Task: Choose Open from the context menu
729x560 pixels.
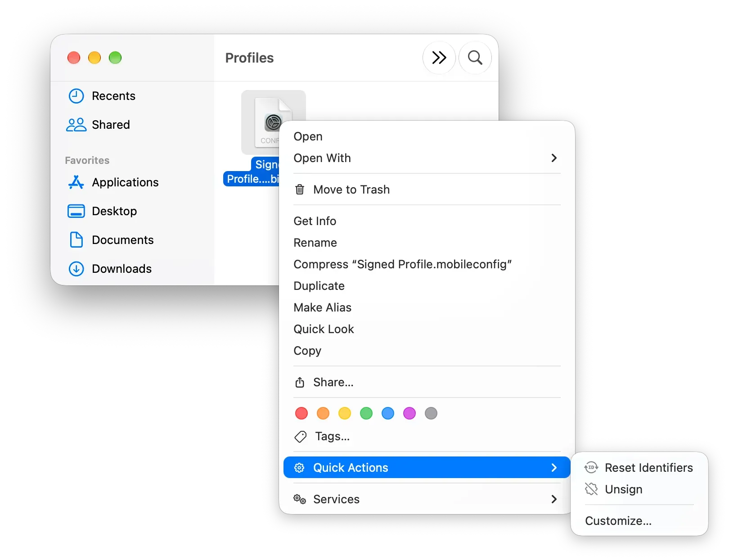Action: coord(427,136)
